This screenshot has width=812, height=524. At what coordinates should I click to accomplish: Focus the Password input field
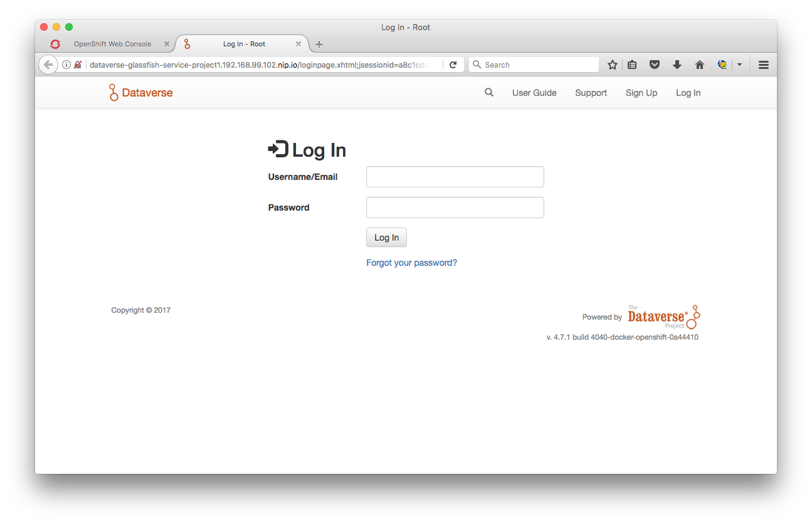pyautogui.click(x=455, y=207)
